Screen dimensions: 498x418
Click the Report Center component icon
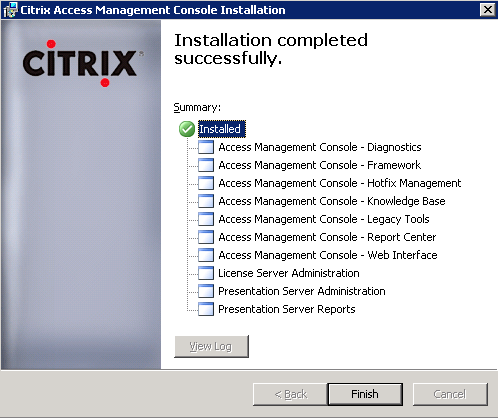[x=206, y=237]
